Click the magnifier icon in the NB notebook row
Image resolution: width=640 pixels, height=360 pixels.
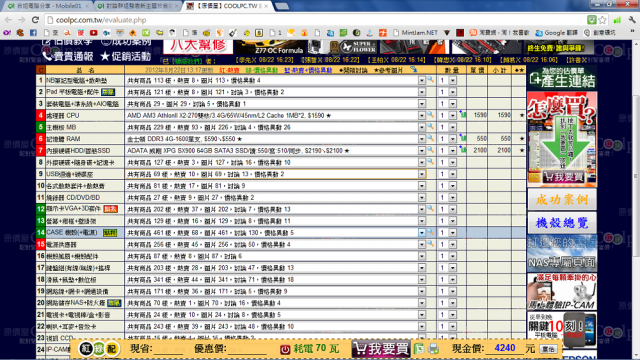(x=430, y=80)
